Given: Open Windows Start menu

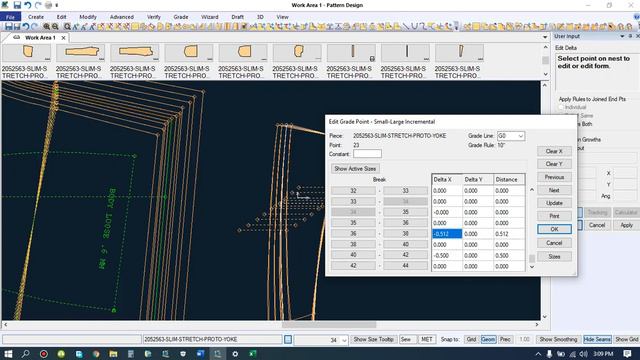Looking at the screenshot, I should pyautogui.click(x=8, y=354).
